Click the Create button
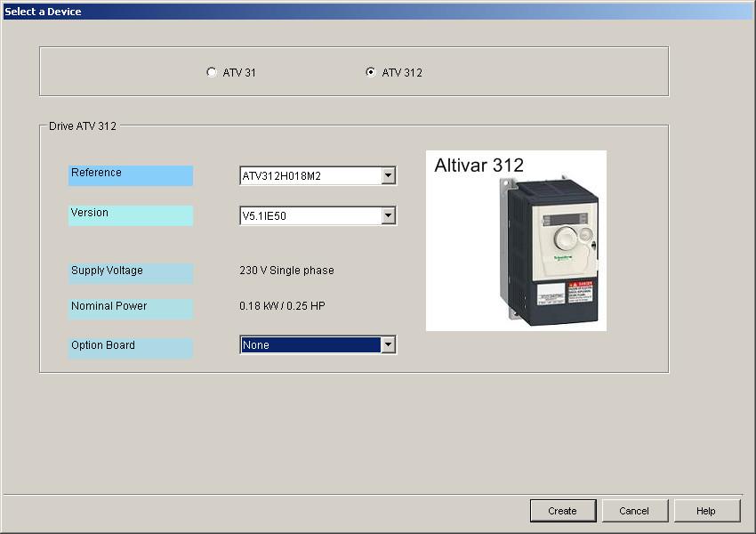 click(563, 511)
